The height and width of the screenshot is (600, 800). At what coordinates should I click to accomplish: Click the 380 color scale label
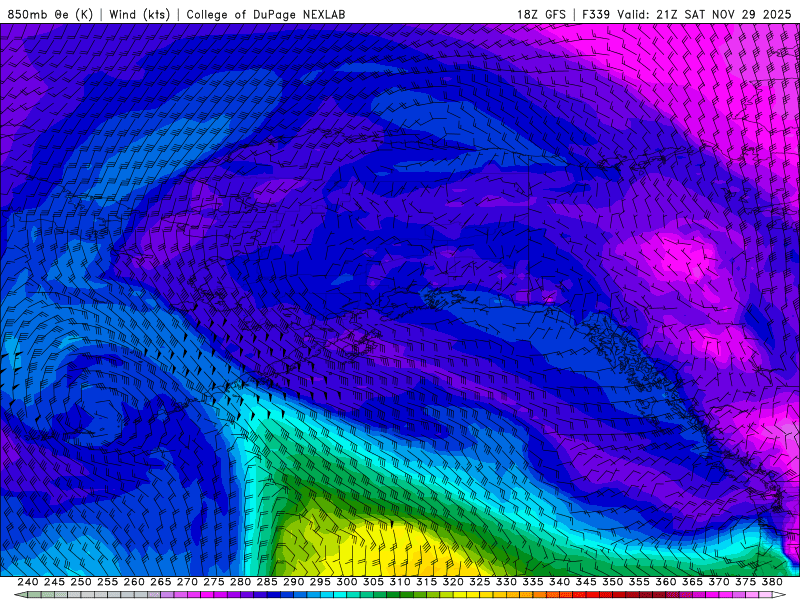click(x=772, y=582)
